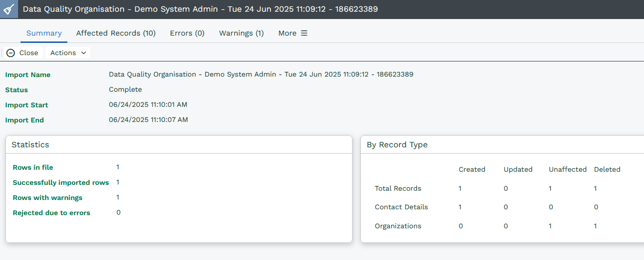
Task: Open the More tabs menu
Action: point(292,33)
